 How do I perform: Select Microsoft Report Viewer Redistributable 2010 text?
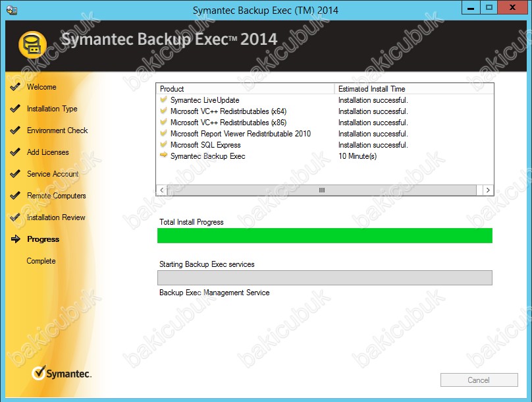(240, 134)
